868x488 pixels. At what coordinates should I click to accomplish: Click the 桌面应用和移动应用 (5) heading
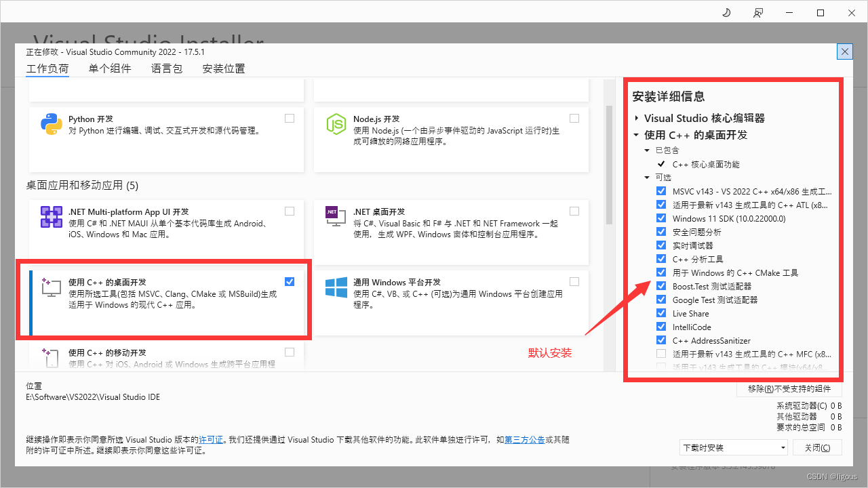(x=82, y=185)
